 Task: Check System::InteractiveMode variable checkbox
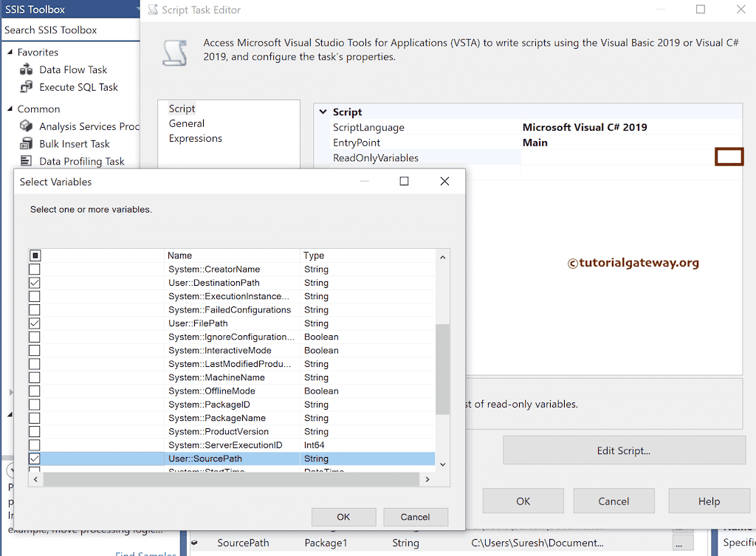tap(35, 350)
